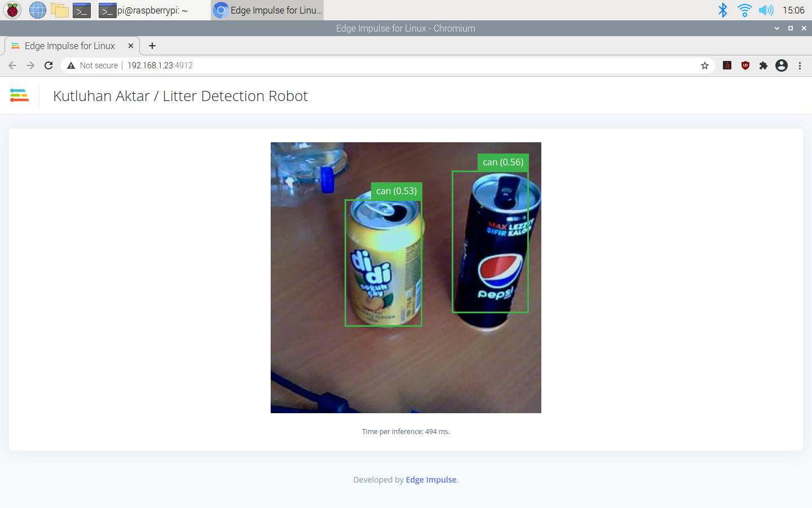Open the Wi-Fi network menu
The width and height of the screenshot is (812, 508).
click(x=744, y=10)
